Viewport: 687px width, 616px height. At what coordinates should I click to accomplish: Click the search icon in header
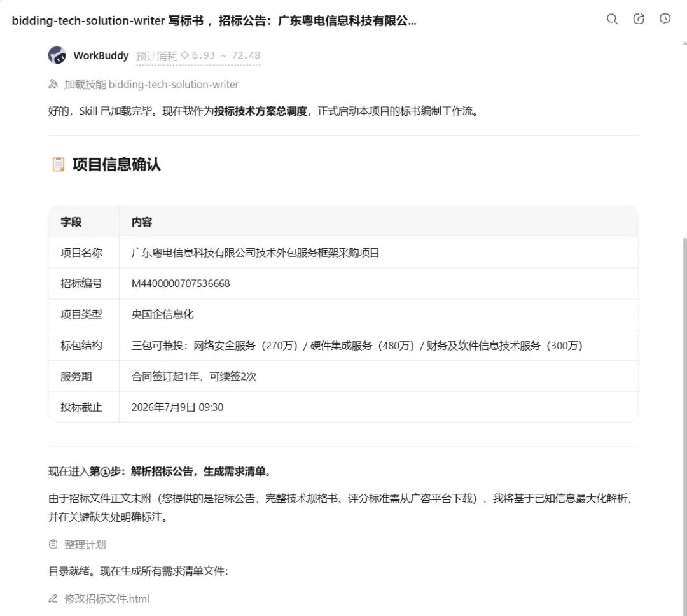(612, 19)
